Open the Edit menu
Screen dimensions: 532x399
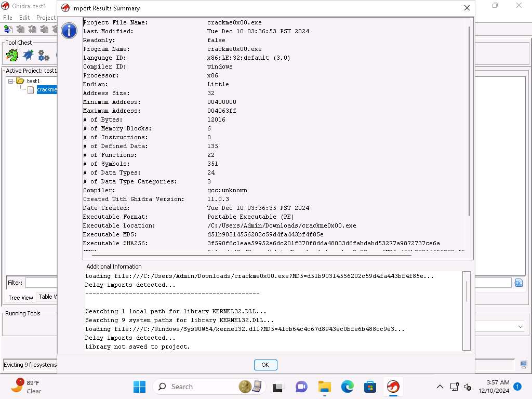[24, 18]
